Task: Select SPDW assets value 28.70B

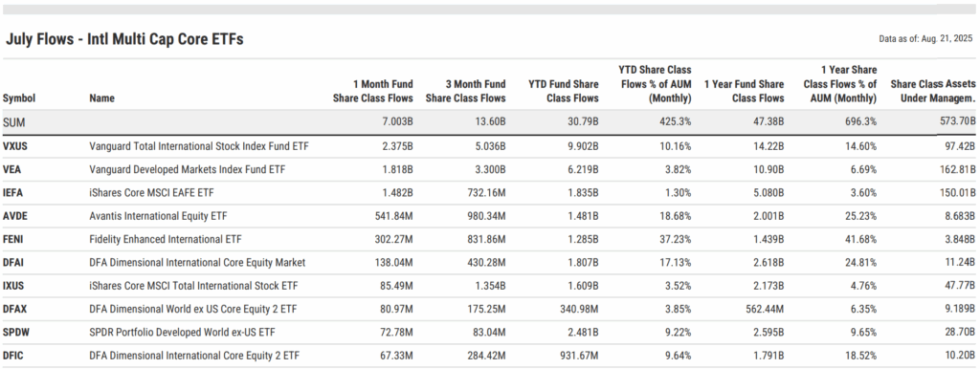Action: coord(959,332)
